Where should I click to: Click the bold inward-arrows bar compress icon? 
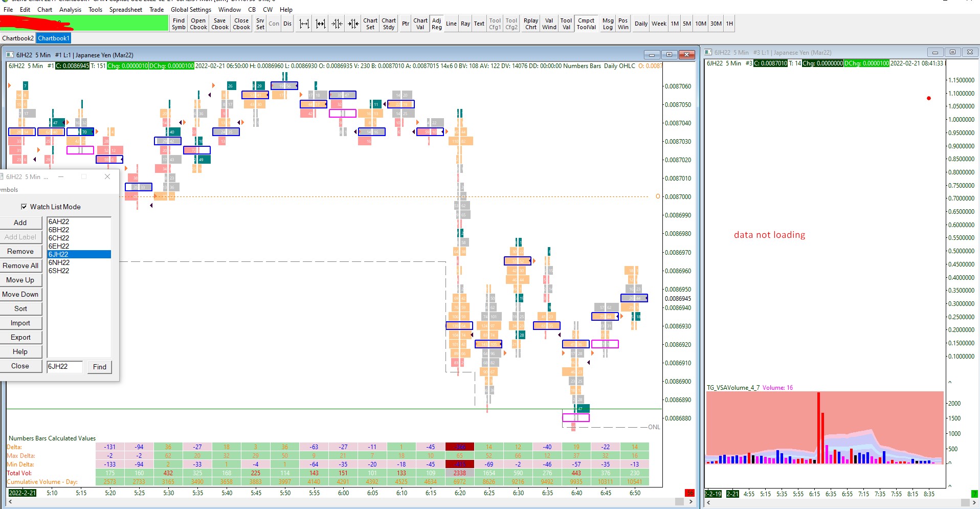(x=353, y=24)
